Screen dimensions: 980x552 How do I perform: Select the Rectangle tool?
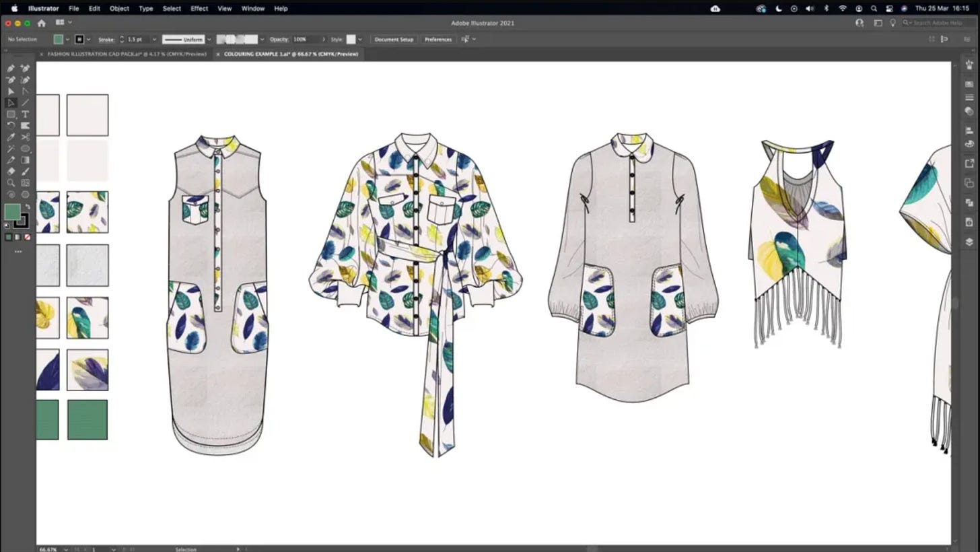(x=11, y=114)
